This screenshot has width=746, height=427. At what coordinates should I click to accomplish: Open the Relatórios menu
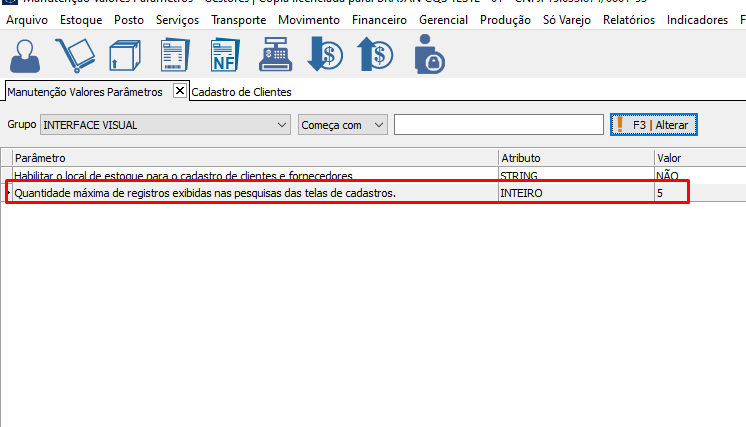(x=629, y=20)
